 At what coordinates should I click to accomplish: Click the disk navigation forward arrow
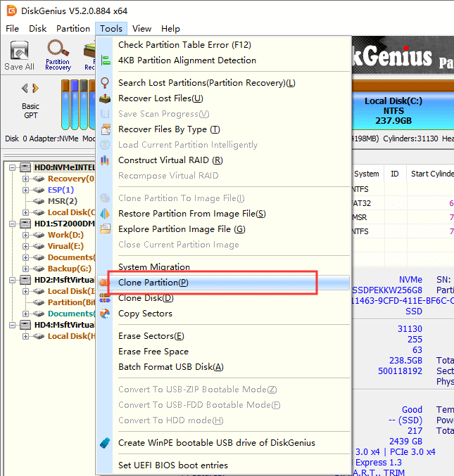point(36,88)
